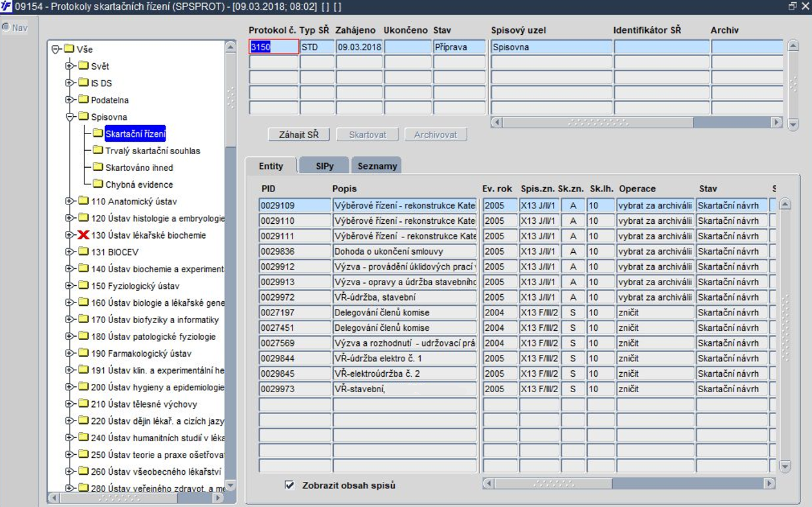
Task: Expand the Svět tree node
Action: [70, 66]
